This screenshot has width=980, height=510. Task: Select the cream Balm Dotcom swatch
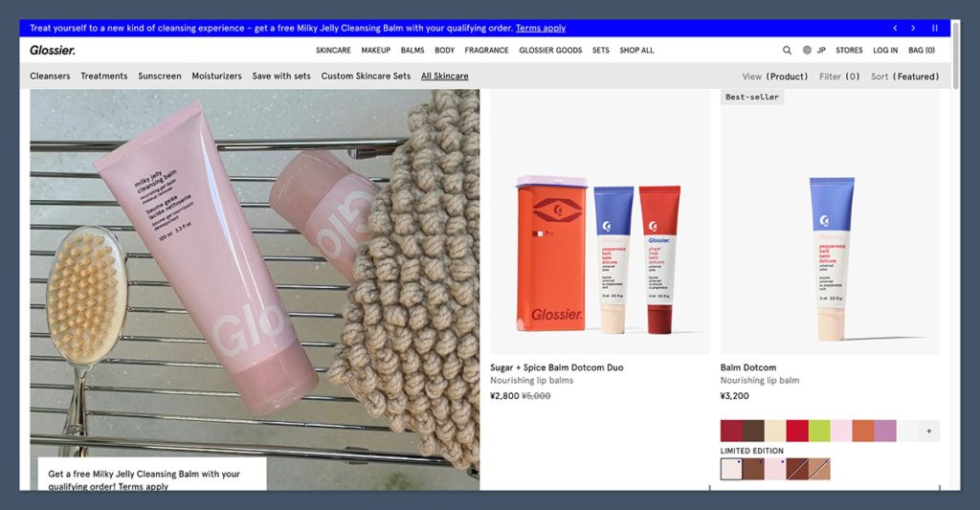[x=775, y=431]
